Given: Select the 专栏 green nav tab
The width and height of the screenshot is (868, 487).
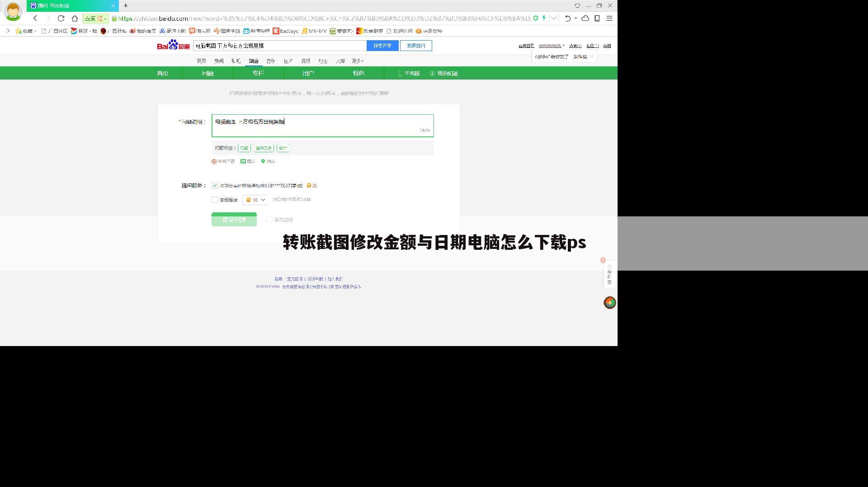Looking at the screenshot, I should coord(258,73).
